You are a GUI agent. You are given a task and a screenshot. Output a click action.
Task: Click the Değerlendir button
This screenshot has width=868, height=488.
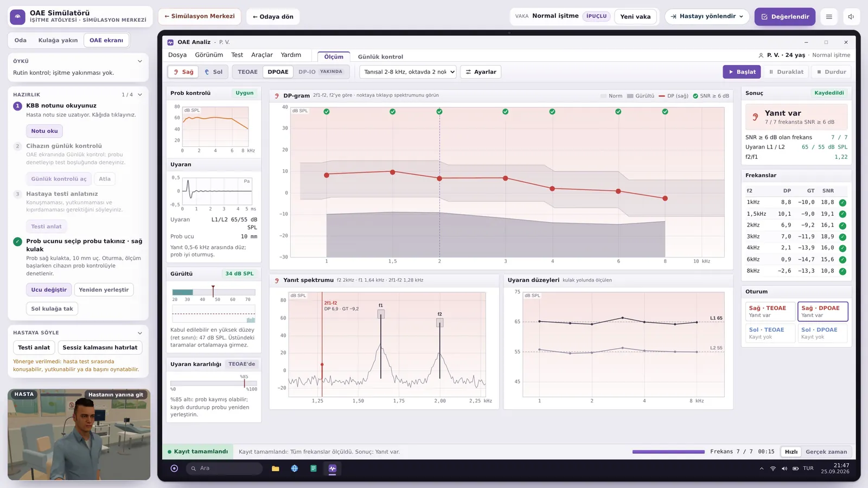pos(785,17)
